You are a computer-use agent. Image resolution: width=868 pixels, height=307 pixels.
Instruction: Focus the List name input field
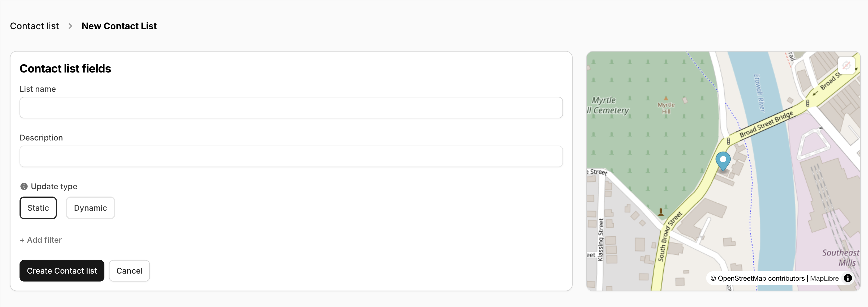point(291,108)
